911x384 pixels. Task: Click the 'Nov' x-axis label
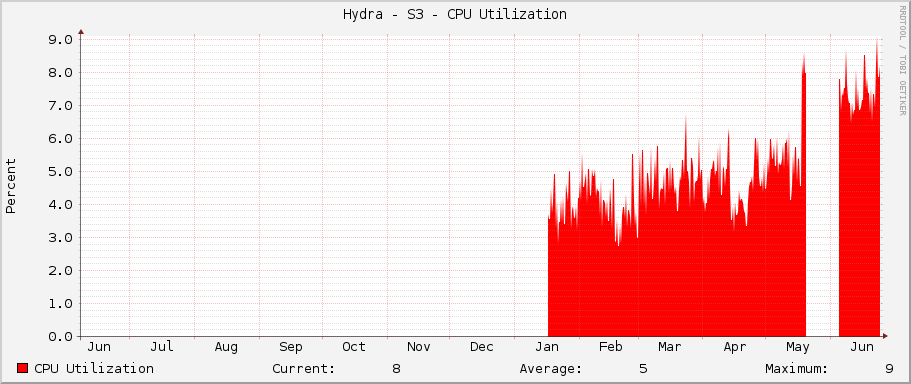[418, 347]
